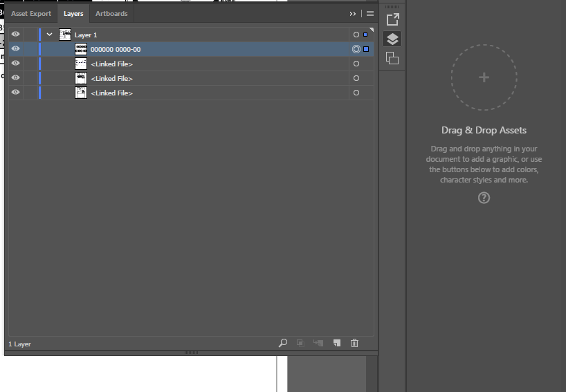Click the Create New Layer icon

click(337, 343)
